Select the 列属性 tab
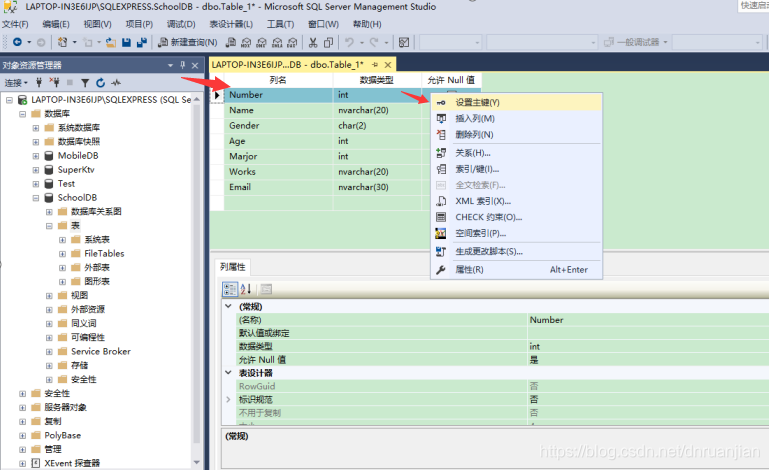This screenshot has width=769, height=470. (233, 267)
